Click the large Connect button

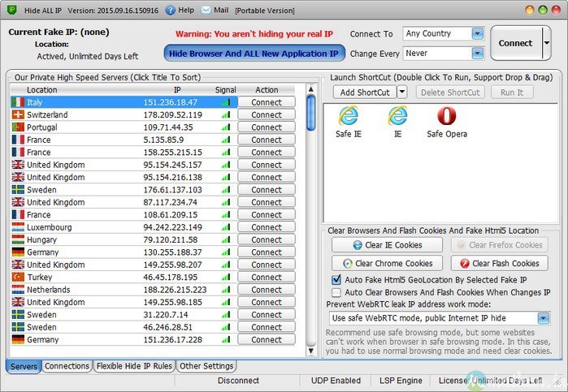coord(516,43)
